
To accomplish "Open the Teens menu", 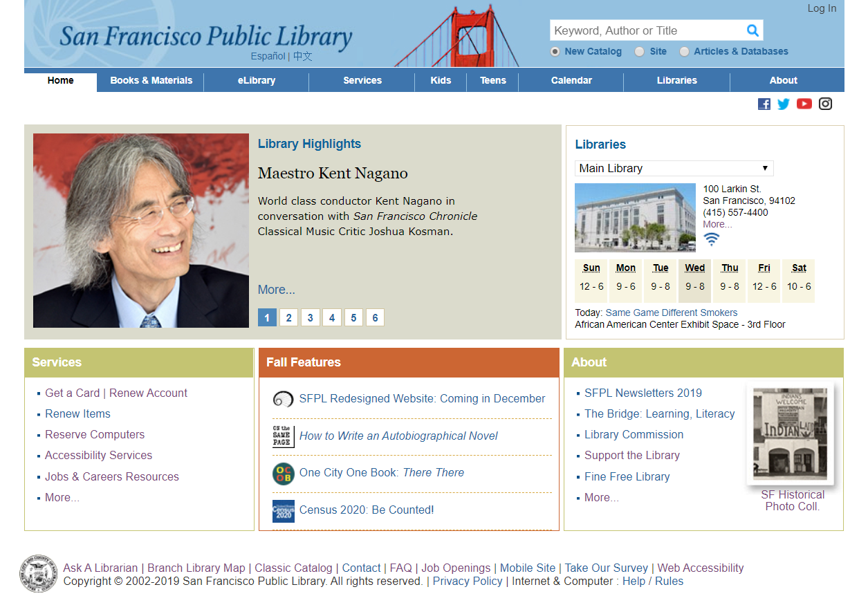I will point(493,80).
